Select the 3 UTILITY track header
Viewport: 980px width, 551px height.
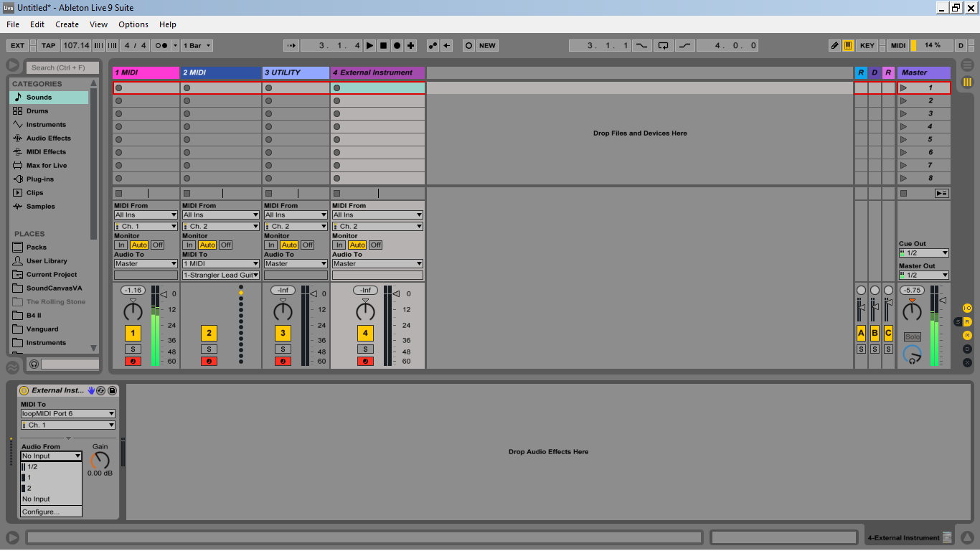[296, 72]
